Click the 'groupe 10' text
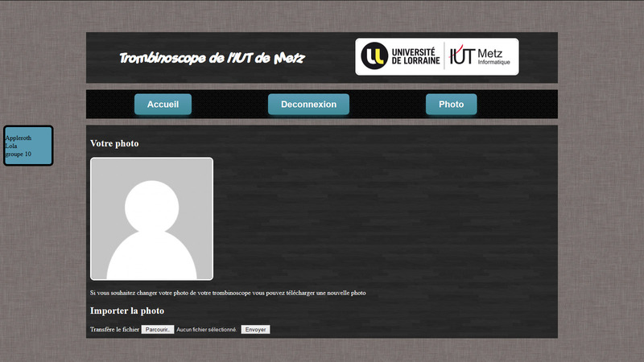Image resolution: width=644 pixels, height=362 pixels. (x=19, y=154)
